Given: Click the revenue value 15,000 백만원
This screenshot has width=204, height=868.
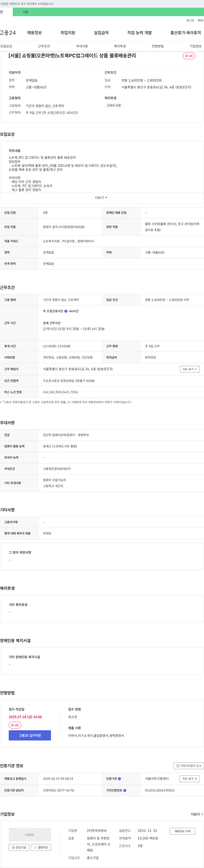Looking at the screenshot, I should coord(148,838).
